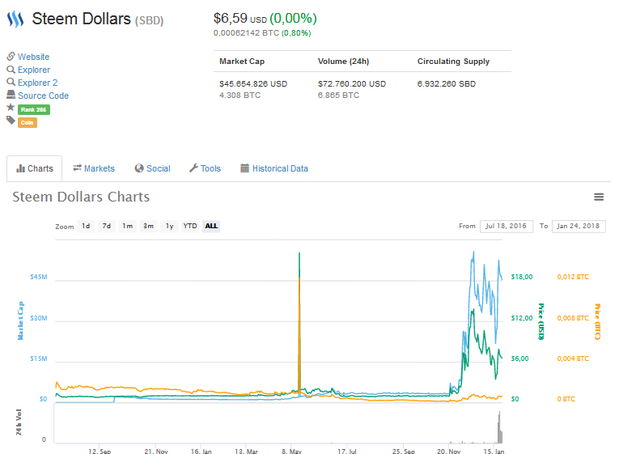Open the chart hamburger menu icon
This screenshot has width=640, height=454.
tap(598, 197)
